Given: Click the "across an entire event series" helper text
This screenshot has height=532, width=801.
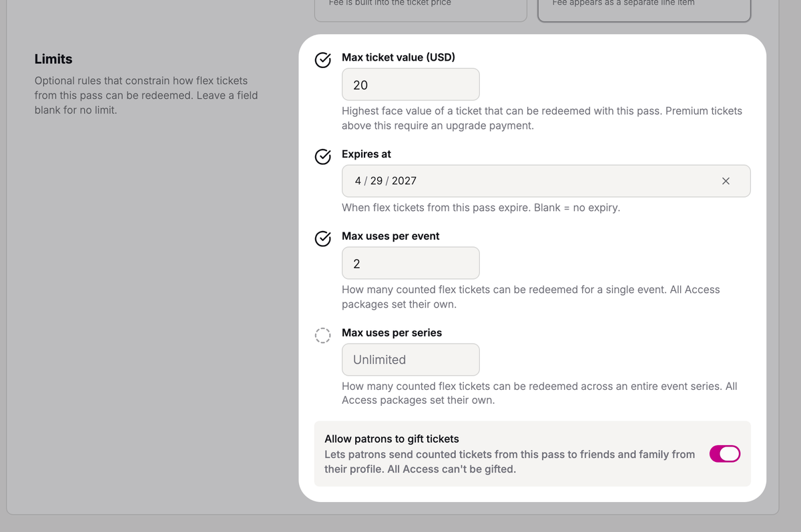Looking at the screenshot, I should click(539, 393).
